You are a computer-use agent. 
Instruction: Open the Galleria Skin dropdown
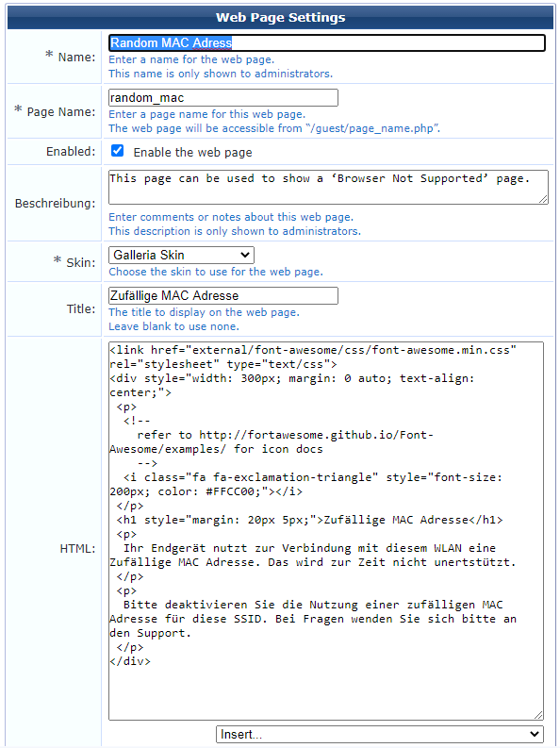(x=181, y=256)
